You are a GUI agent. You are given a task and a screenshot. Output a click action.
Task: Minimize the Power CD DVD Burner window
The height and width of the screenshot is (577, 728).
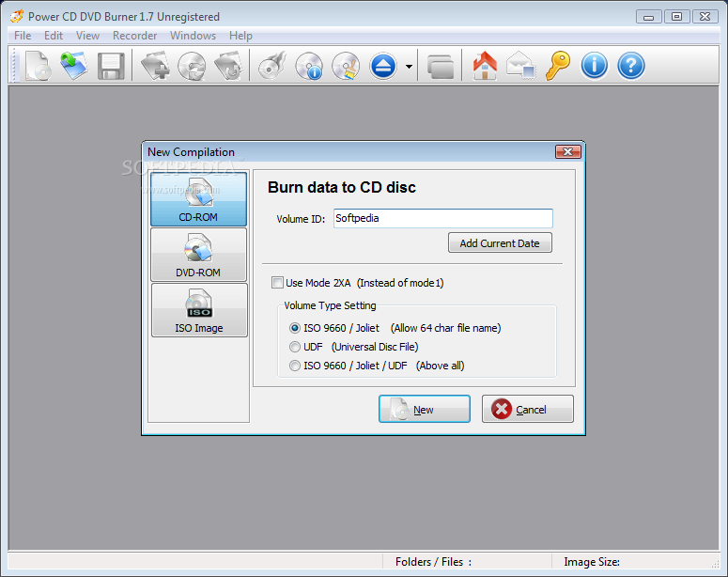tap(648, 17)
